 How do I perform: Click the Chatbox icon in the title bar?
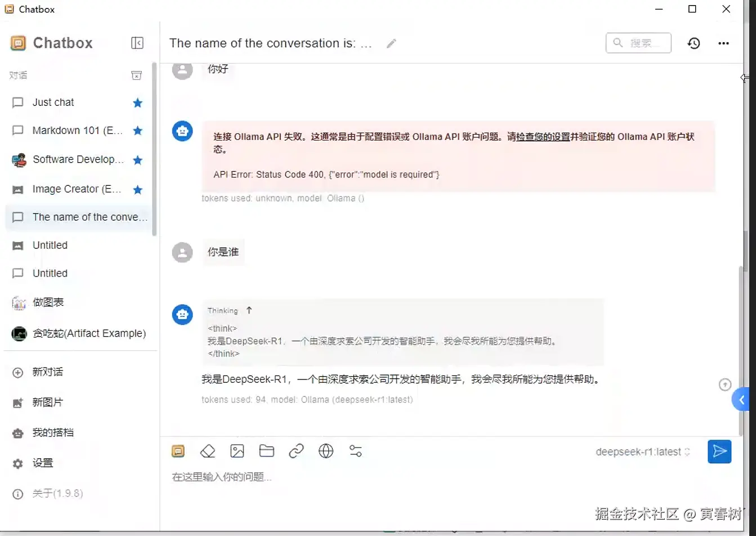[9, 9]
